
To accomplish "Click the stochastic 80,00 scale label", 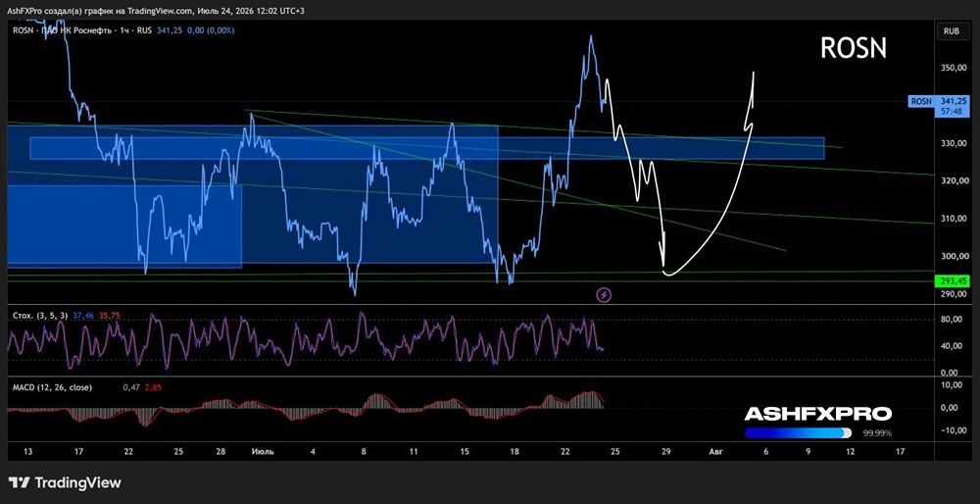I will point(951,320).
